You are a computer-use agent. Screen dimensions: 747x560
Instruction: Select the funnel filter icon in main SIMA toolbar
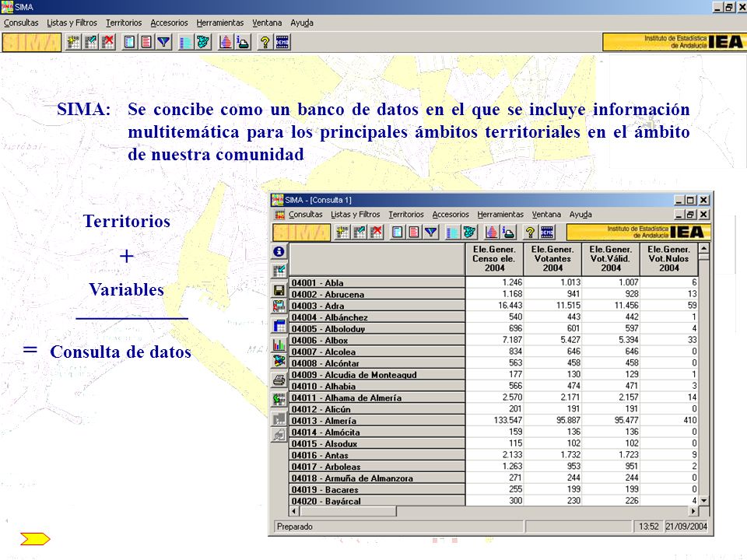tap(164, 42)
